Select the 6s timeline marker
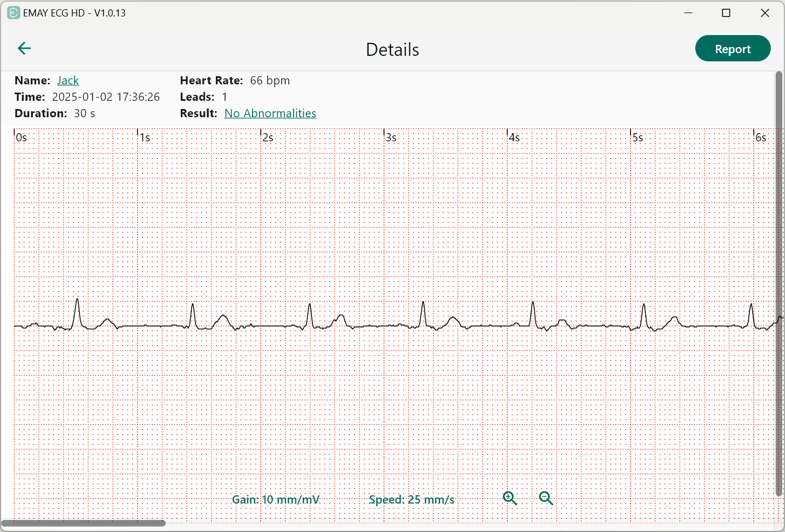 point(760,137)
